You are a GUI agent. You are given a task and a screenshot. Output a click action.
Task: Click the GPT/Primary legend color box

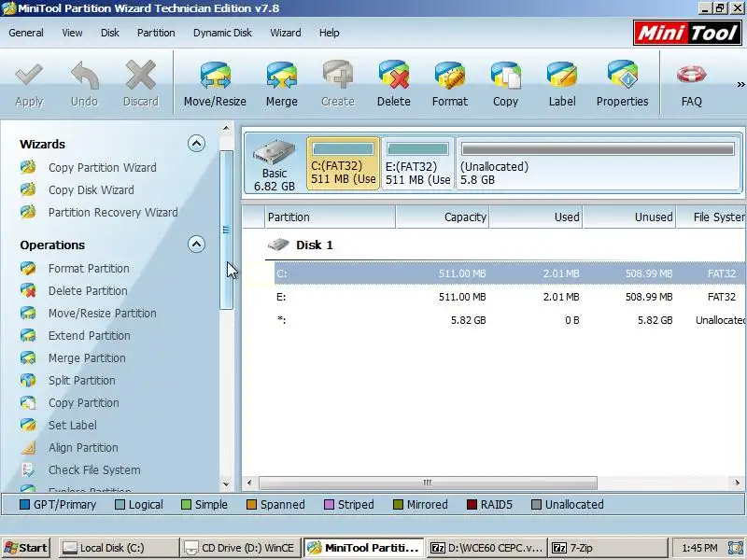pyautogui.click(x=25, y=504)
